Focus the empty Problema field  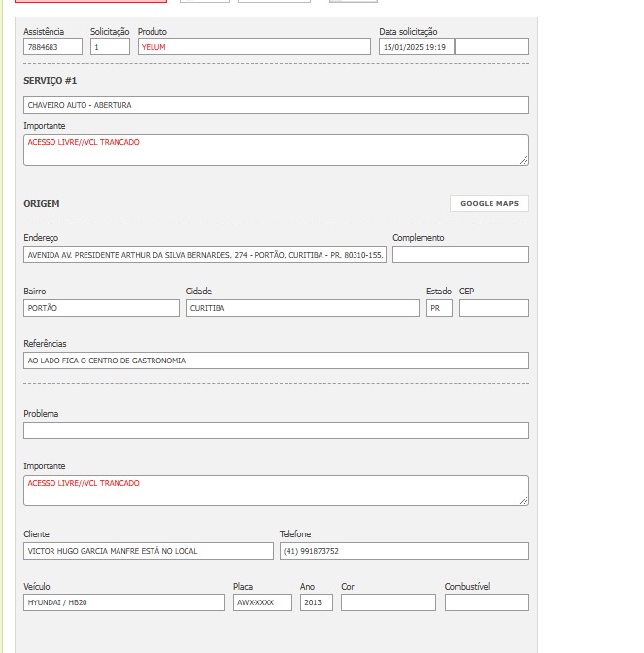pos(276,430)
